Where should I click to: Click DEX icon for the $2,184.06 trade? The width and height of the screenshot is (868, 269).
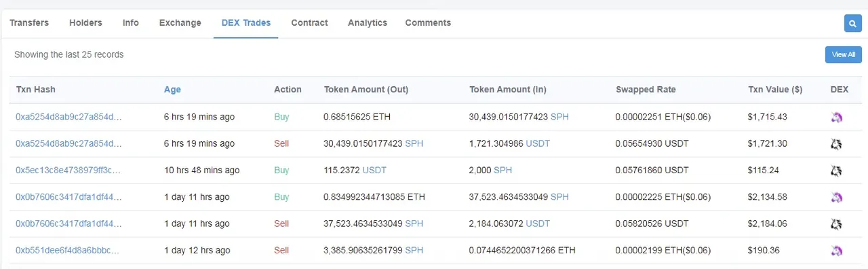point(837,223)
